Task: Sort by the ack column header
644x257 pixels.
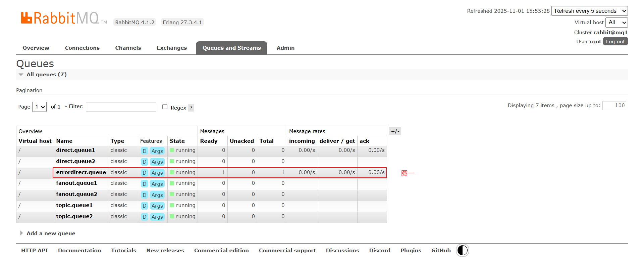Action: [x=364, y=141]
